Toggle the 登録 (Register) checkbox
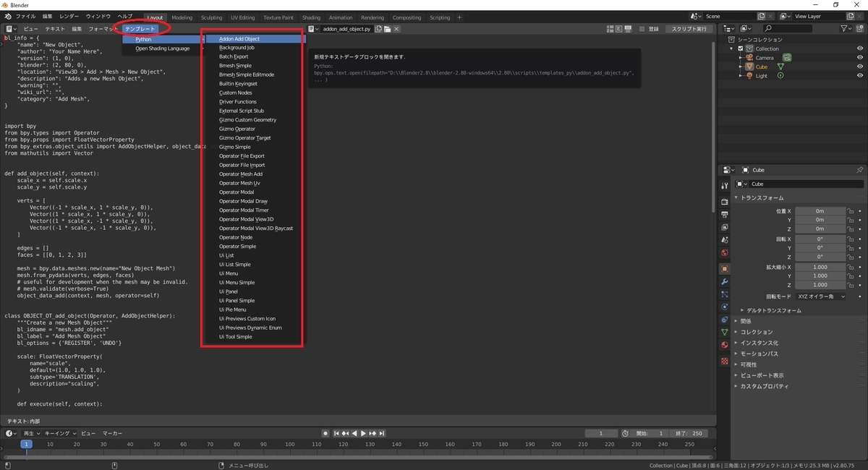The height and width of the screenshot is (470, 868). [x=642, y=29]
